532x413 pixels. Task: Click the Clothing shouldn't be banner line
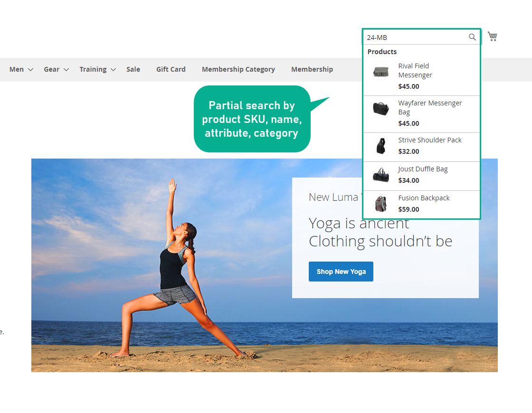click(380, 241)
